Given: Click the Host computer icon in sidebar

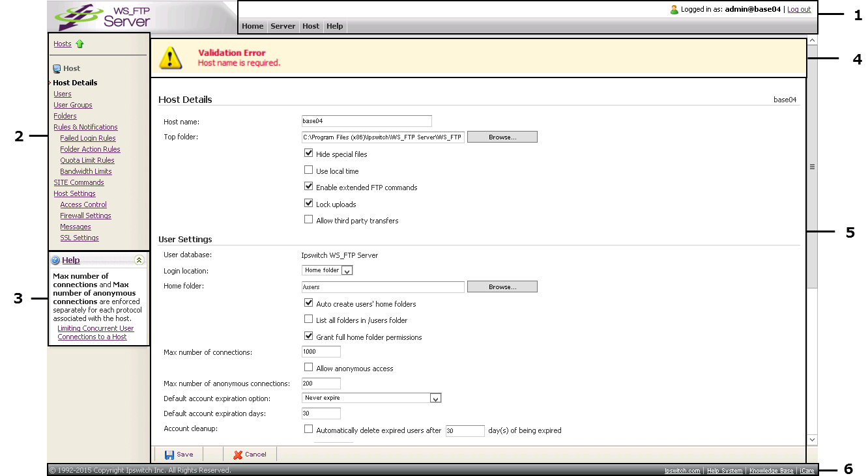Looking at the screenshot, I should pos(57,68).
